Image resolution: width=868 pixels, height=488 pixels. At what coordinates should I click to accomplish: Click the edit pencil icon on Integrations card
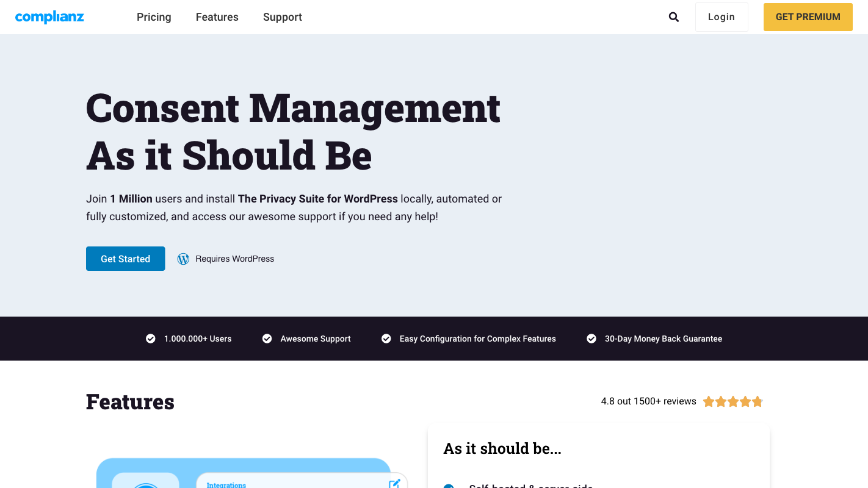pos(394,483)
